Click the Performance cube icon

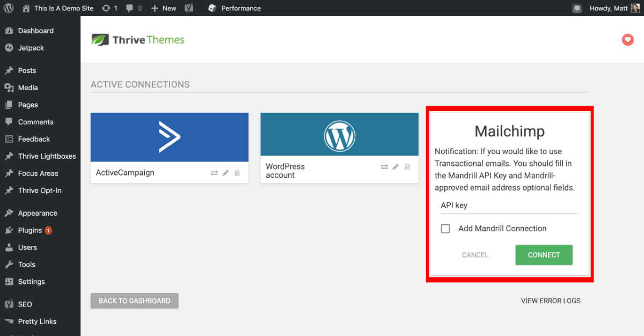(213, 8)
